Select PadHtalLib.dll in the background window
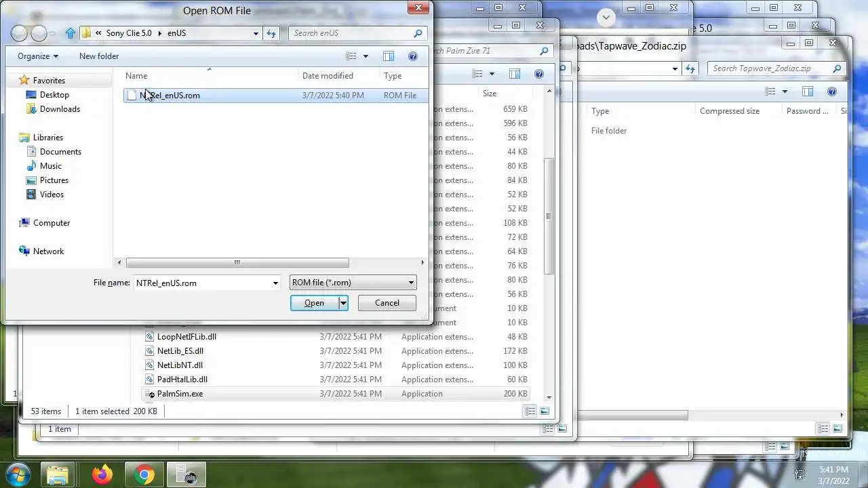868x488 pixels. click(182, 380)
